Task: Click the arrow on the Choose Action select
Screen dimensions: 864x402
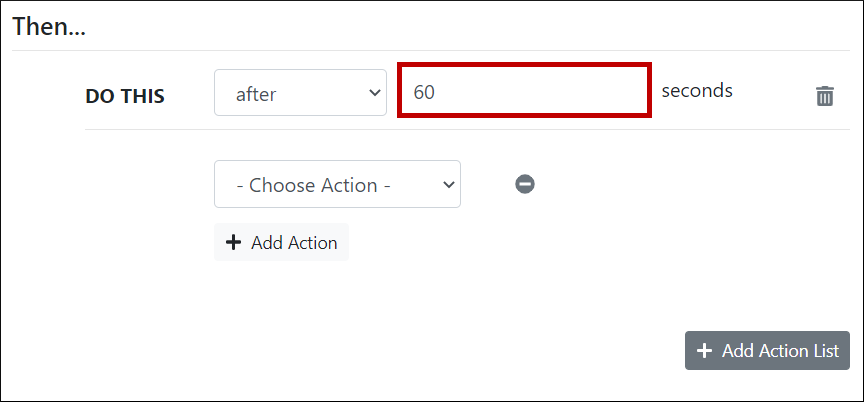Action: click(449, 185)
